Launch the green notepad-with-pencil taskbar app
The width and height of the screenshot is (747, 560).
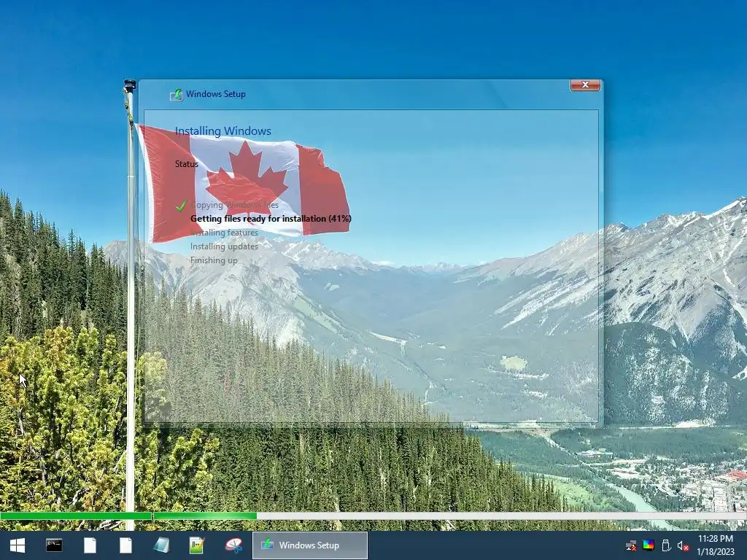(x=197, y=545)
